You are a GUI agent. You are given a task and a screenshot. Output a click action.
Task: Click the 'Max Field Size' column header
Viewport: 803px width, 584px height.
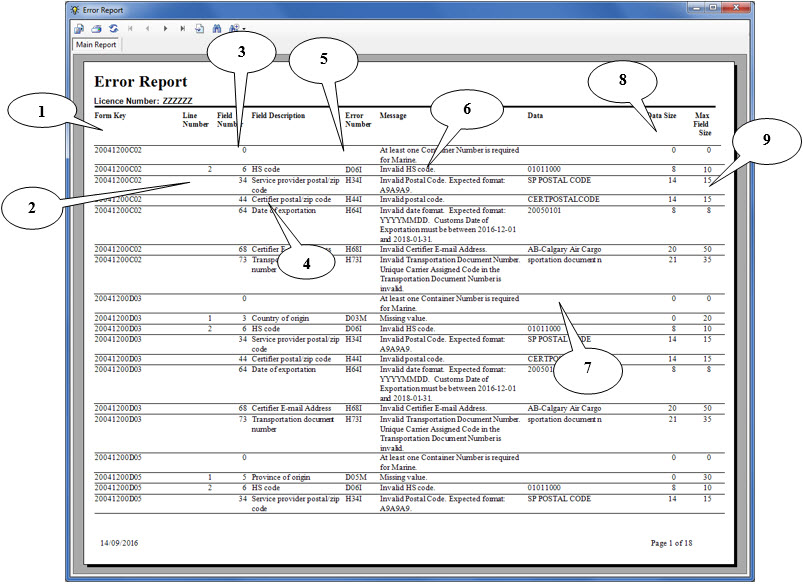[702, 124]
